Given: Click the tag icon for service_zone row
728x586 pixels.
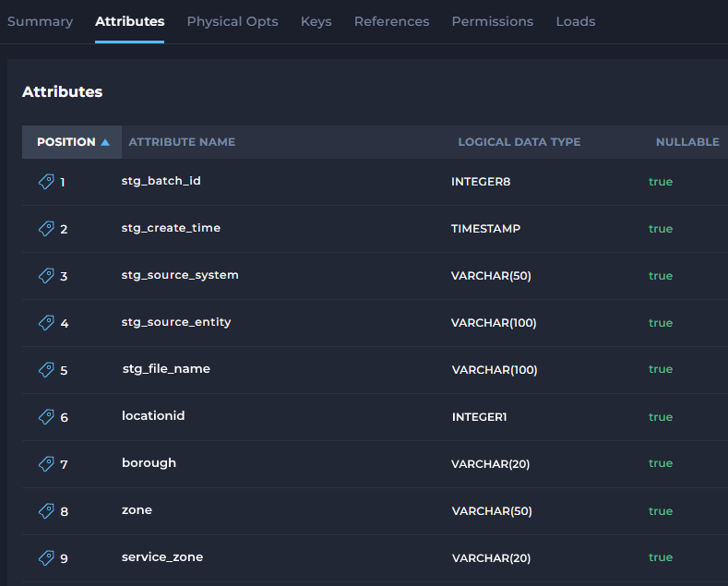Looking at the screenshot, I should coord(46,558).
